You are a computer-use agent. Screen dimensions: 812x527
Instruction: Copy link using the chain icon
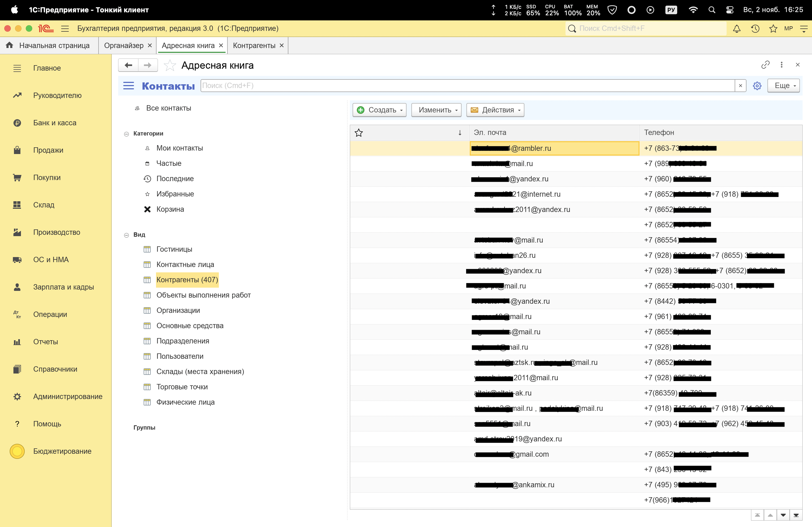pyautogui.click(x=765, y=65)
